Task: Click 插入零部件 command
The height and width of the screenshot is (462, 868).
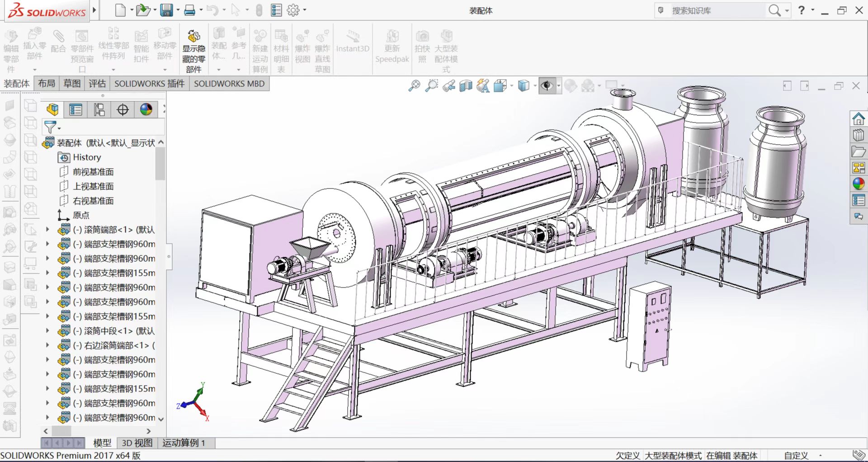Action: pyautogui.click(x=34, y=44)
